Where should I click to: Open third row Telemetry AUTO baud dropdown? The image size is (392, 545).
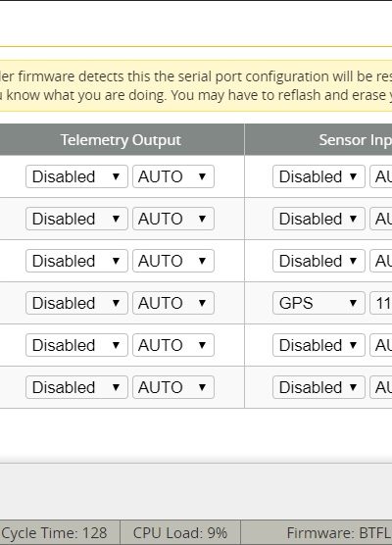[173, 261]
